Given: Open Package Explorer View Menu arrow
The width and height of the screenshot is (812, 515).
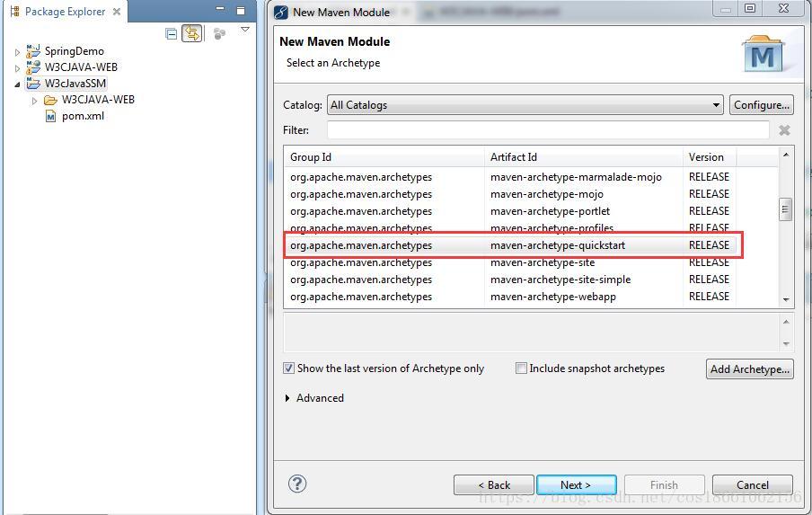Looking at the screenshot, I should (245, 30).
